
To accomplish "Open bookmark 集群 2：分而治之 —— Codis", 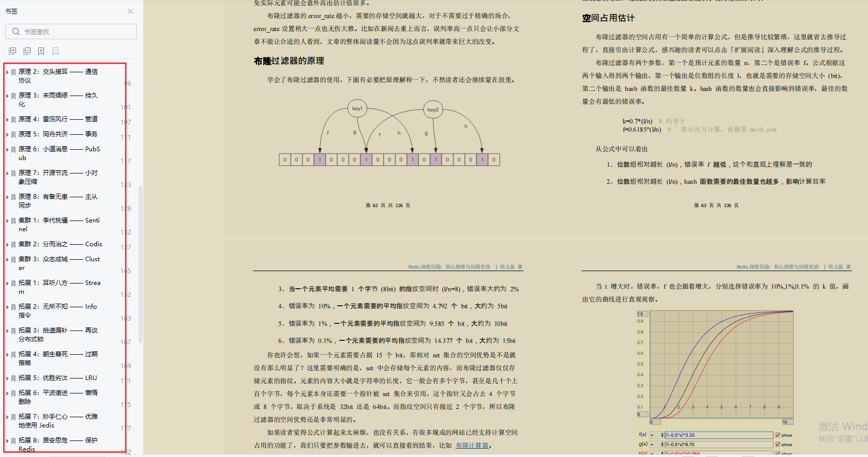I will (60, 244).
